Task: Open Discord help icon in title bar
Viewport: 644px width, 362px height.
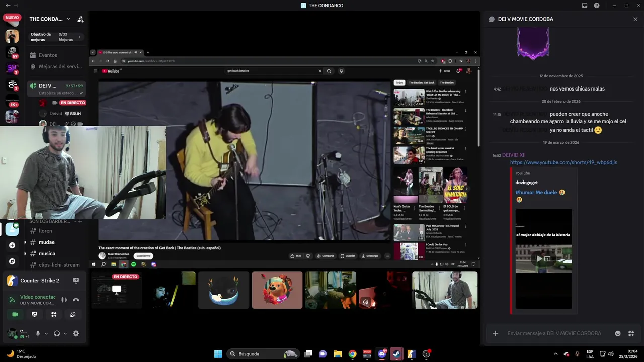Action: click(x=597, y=6)
